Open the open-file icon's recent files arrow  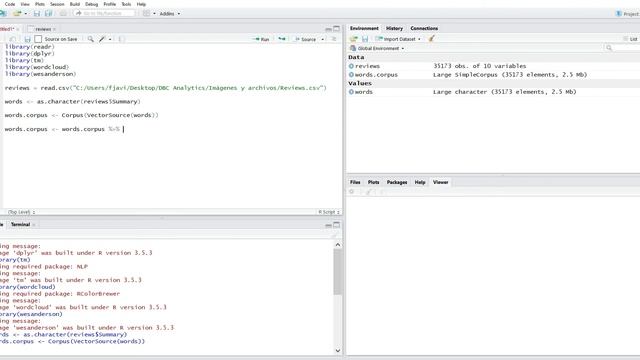[25, 13]
